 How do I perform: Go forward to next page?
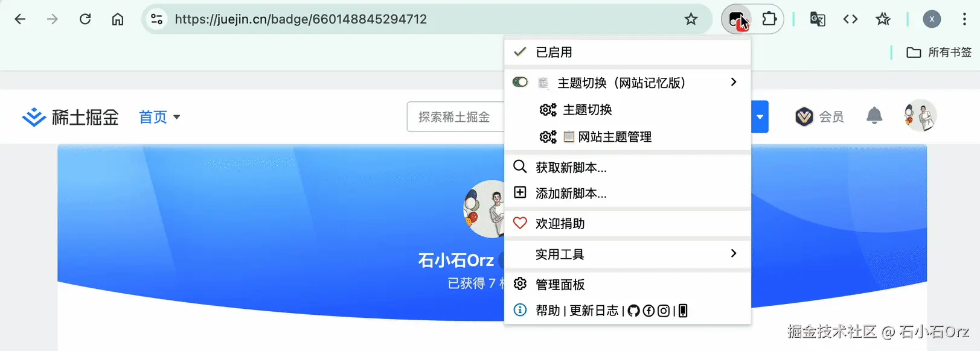point(53,19)
